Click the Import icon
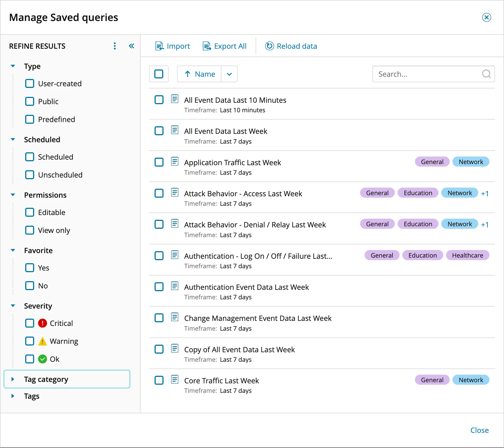This screenshot has height=448, width=504. [159, 46]
